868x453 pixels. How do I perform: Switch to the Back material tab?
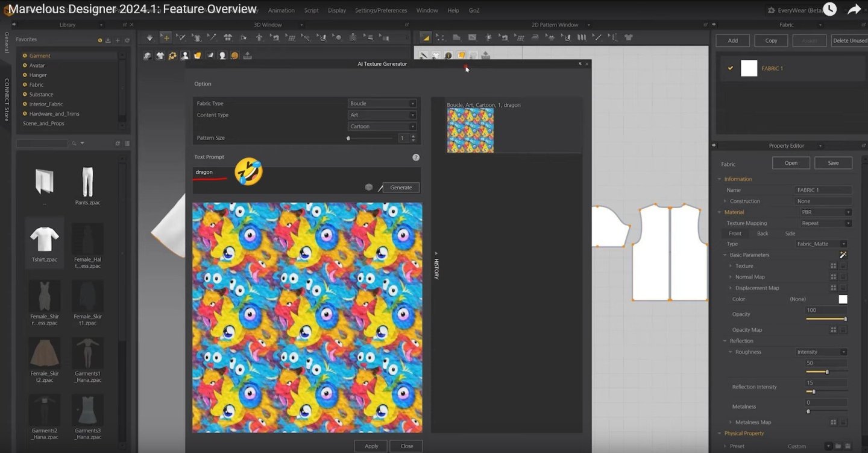[x=763, y=233]
